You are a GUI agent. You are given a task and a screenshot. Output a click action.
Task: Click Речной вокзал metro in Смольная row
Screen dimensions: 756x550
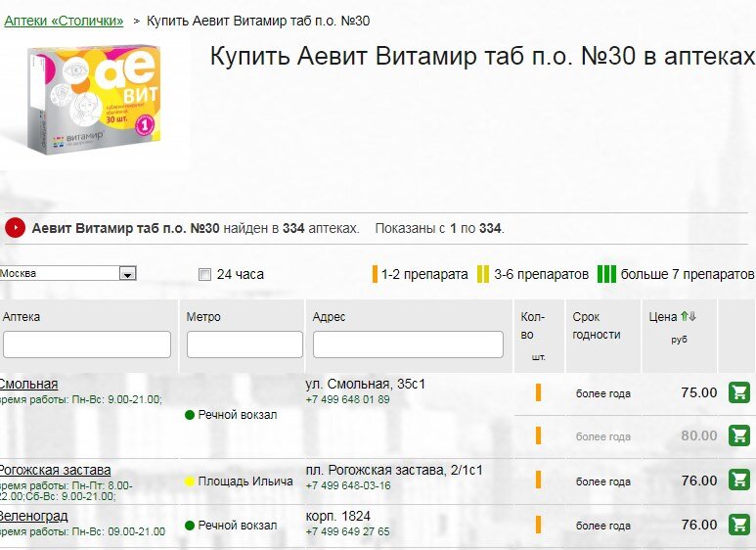[238, 414]
